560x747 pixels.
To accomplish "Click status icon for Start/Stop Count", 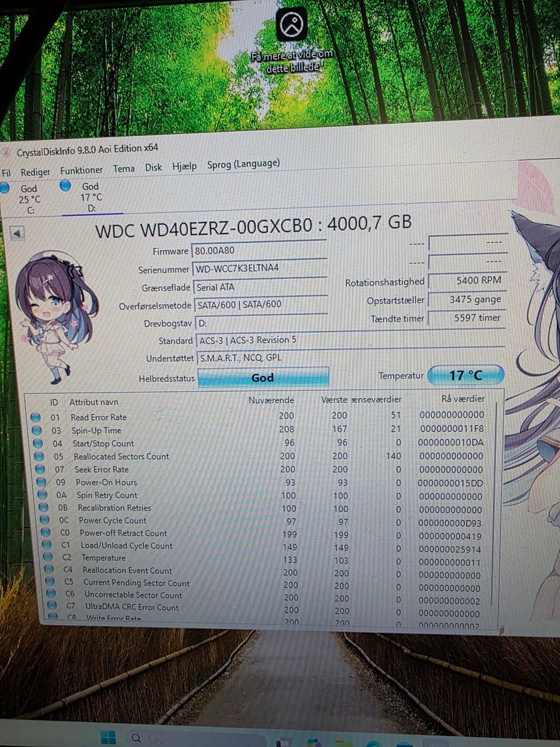I will click(38, 444).
